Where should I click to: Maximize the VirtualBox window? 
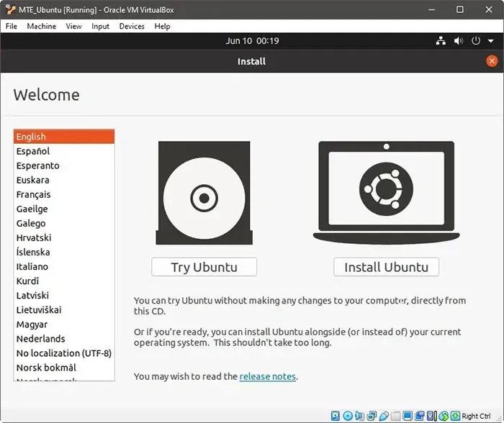(x=460, y=9)
